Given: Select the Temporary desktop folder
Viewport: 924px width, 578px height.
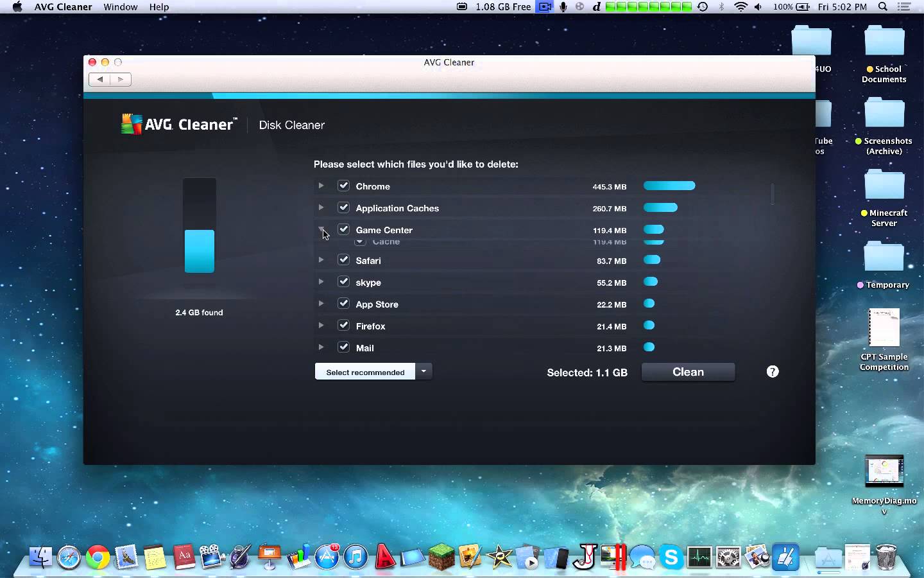Looking at the screenshot, I should pos(884,265).
